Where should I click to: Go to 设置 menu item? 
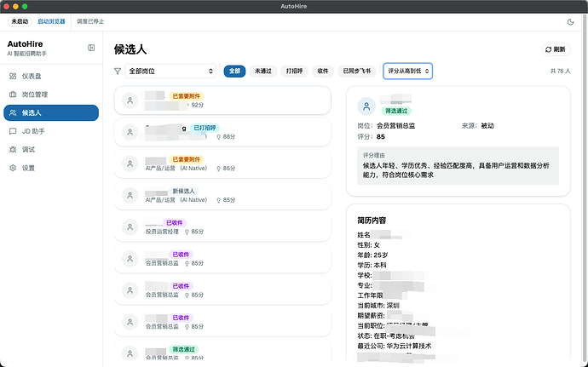(51, 168)
